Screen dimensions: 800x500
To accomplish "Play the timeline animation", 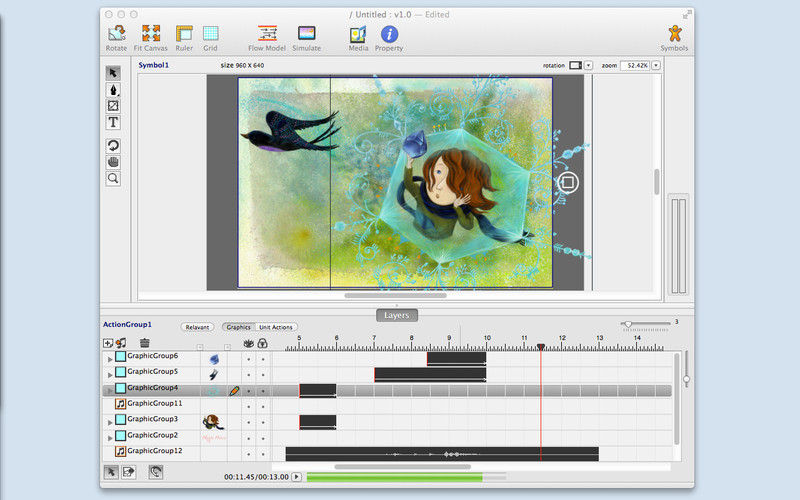I will tap(296, 477).
